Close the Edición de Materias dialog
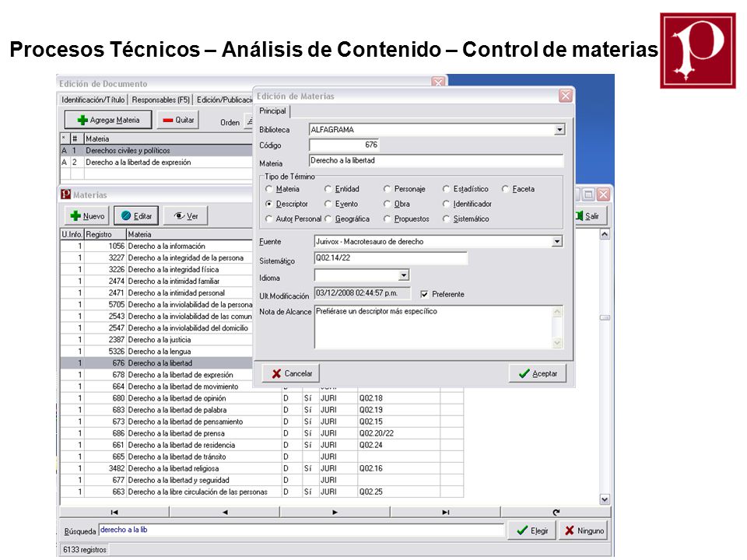Viewport: 747px width, 560px height. [x=565, y=96]
